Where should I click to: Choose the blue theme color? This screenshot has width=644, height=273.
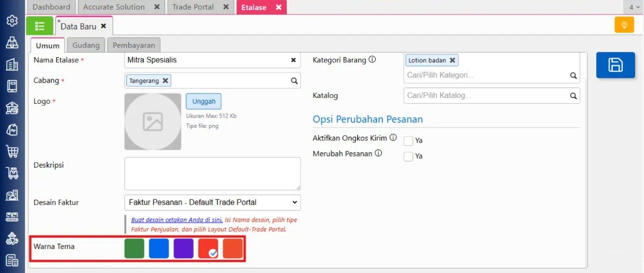[x=159, y=248]
